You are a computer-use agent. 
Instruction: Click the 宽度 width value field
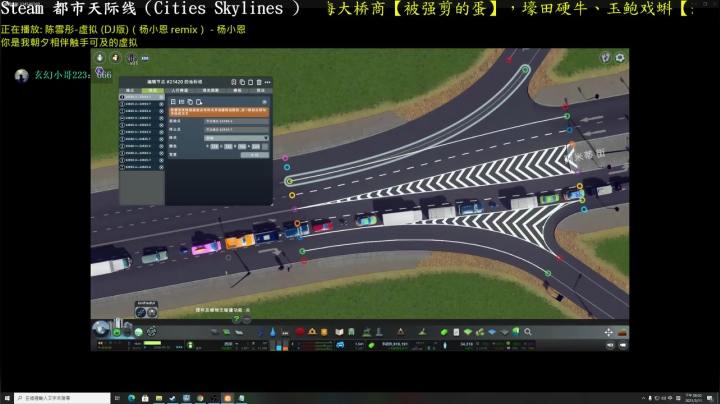254,155
